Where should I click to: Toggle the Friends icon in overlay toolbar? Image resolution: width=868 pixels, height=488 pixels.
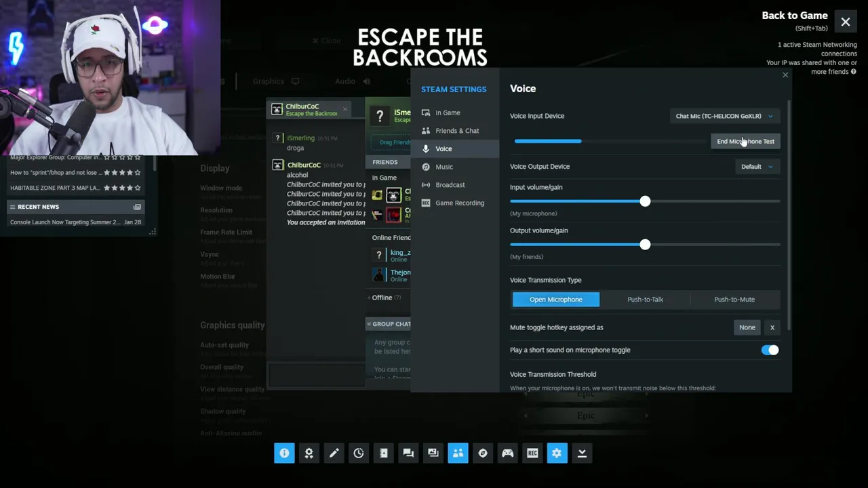[458, 453]
